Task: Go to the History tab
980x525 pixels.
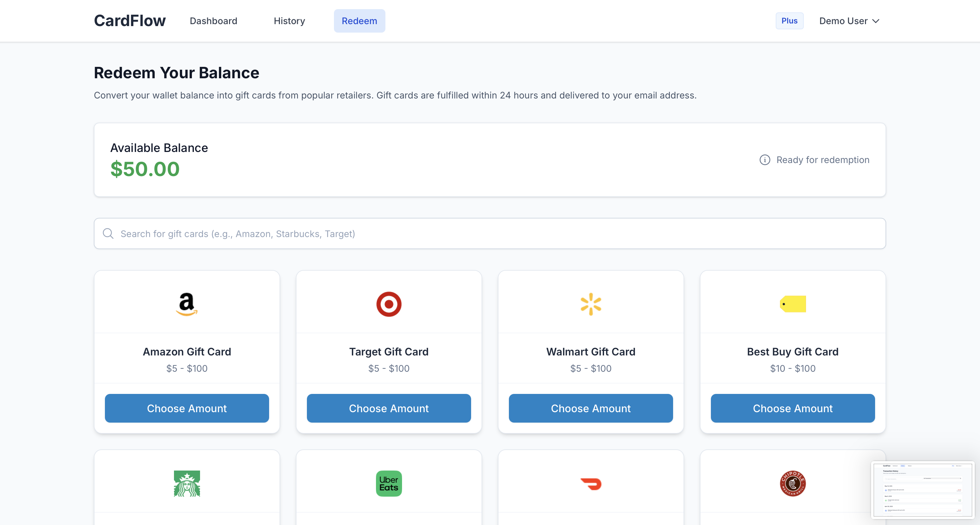Action: tap(289, 21)
